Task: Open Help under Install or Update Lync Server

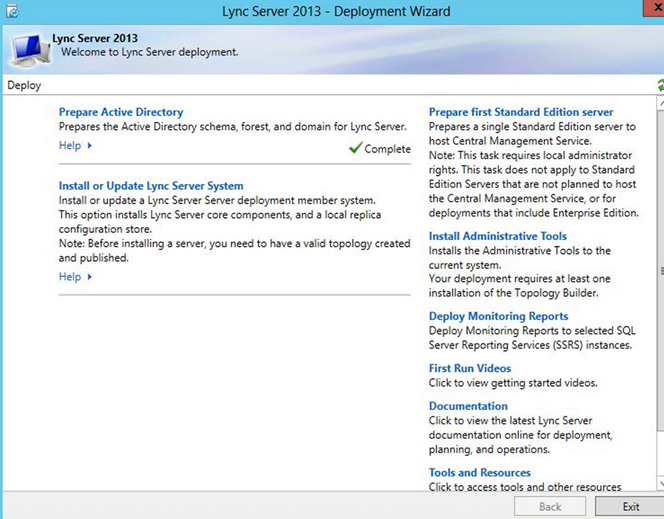Action: click(70, 277)
